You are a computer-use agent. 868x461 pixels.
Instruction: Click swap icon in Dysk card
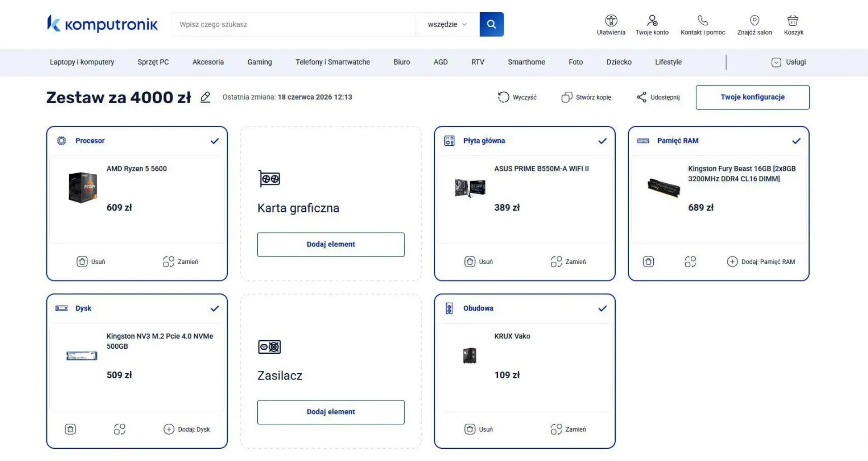coord(120,429)
